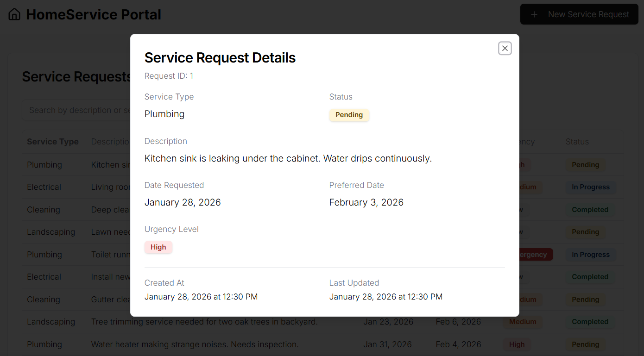The height and width of the screenshot is (356, 644).
Task: Click the Feb 4, 2026 date cell
Action: (458, 344)
